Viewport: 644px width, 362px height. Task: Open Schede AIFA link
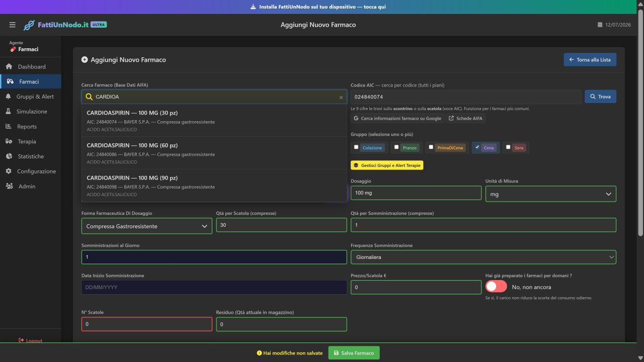[x=465, y=118]
